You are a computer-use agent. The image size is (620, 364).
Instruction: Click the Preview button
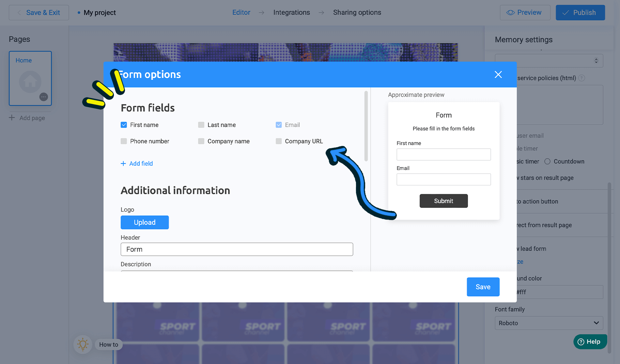coord(525,13)
